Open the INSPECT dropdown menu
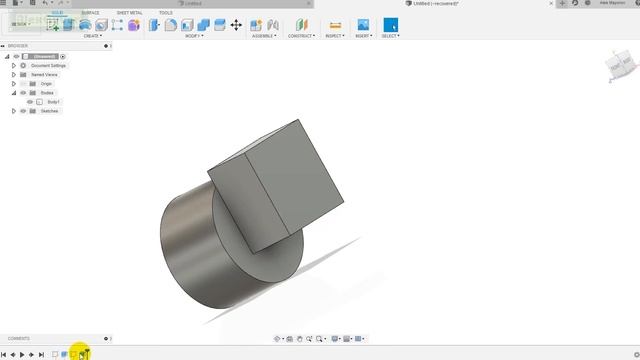 335,36
